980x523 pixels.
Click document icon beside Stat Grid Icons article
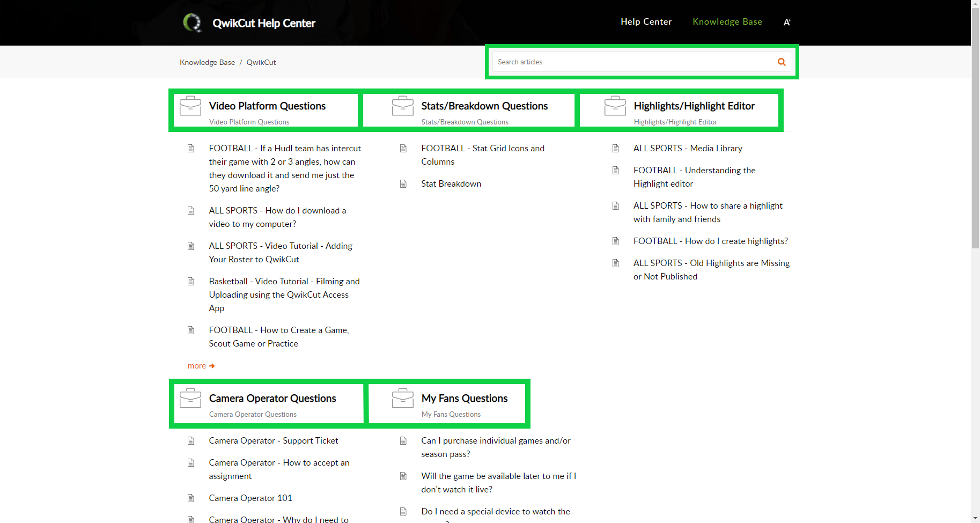(x=403, y=149)
